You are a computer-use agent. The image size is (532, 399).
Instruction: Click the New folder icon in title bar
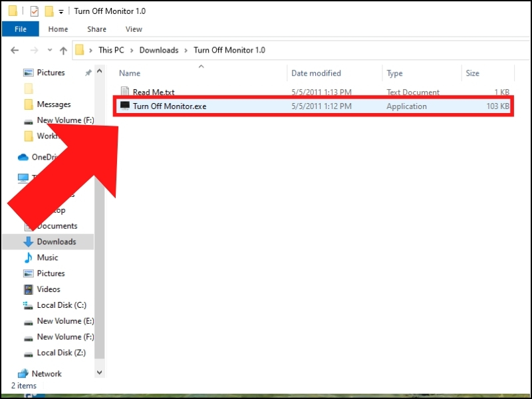(x=49, y=11)
